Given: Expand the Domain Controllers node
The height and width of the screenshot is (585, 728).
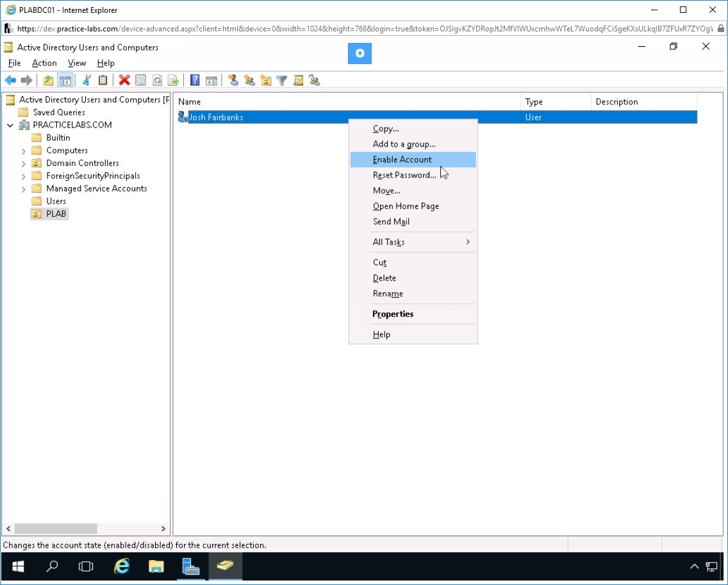Looking at the screenshot, I should 23,163.
